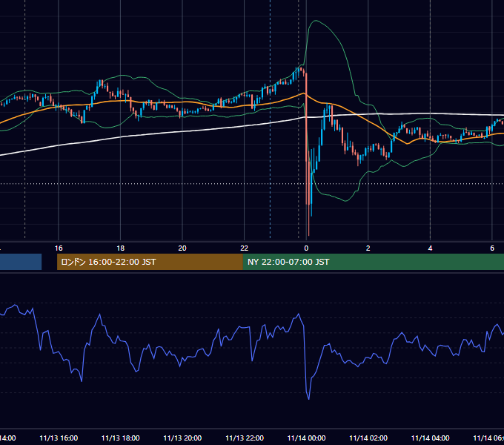
Task: Click the 11/14 02:00 time axis label
Action: (368, 438)
